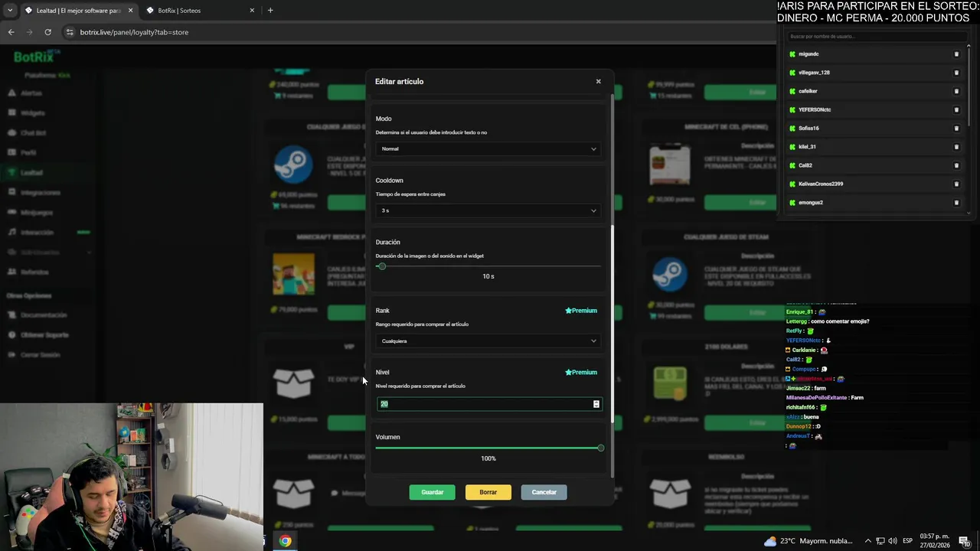Close the Lealtad browser tab
The height and width of the screenshot is (551, 980).
pyautogui.click(x=130, y=11)
